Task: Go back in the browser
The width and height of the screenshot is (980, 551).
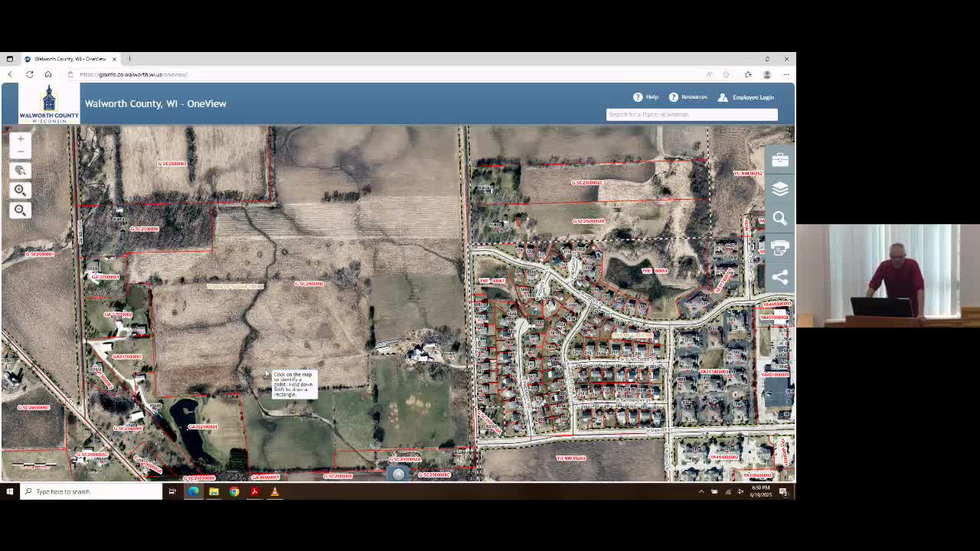Action: tap(10, 74)
